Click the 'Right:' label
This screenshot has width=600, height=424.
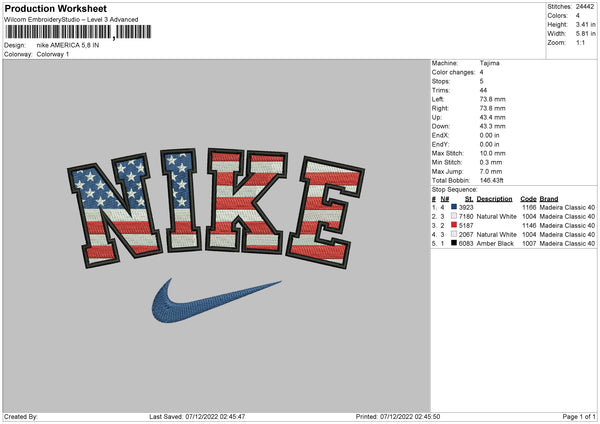[440, 108]
